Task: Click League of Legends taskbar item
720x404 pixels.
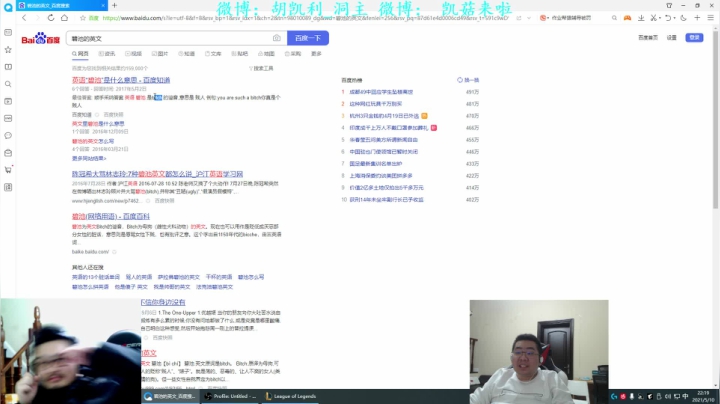Action: coord(291,396)
